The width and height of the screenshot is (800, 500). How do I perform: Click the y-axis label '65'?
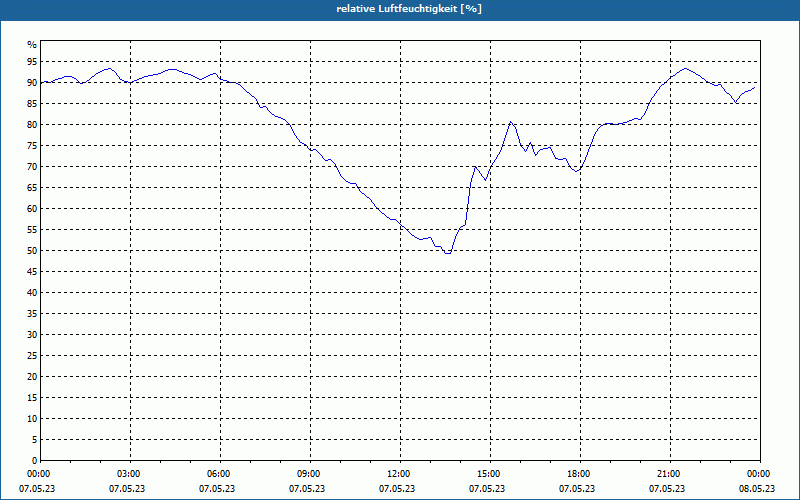(x=32, y=188)
